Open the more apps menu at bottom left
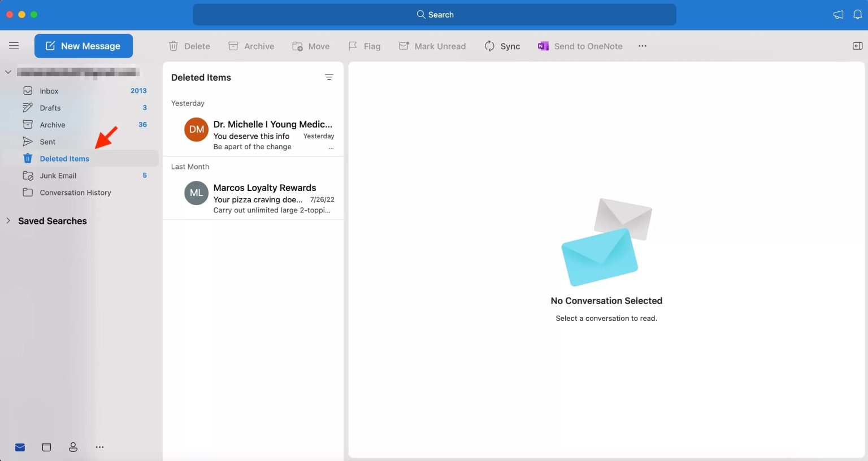The height and width of the screenshot is (461, 868). click(x=99, y=446)
